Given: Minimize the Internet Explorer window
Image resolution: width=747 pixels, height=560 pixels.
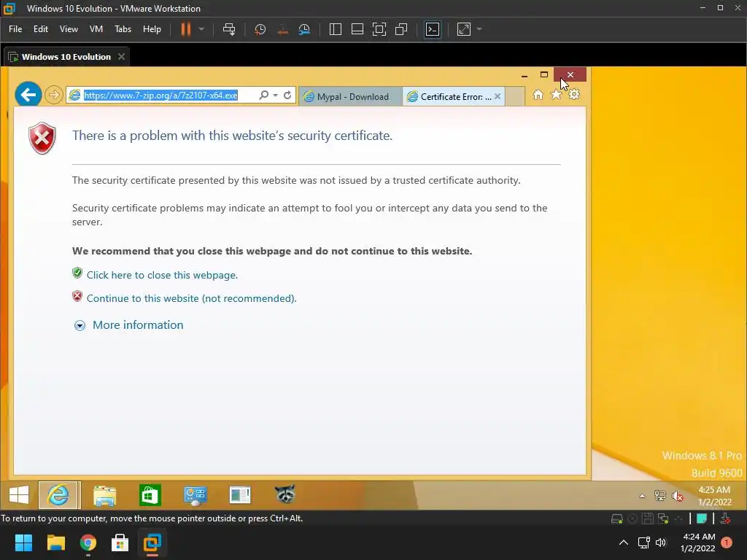Looking at the screenshot, I should (525, 75).
